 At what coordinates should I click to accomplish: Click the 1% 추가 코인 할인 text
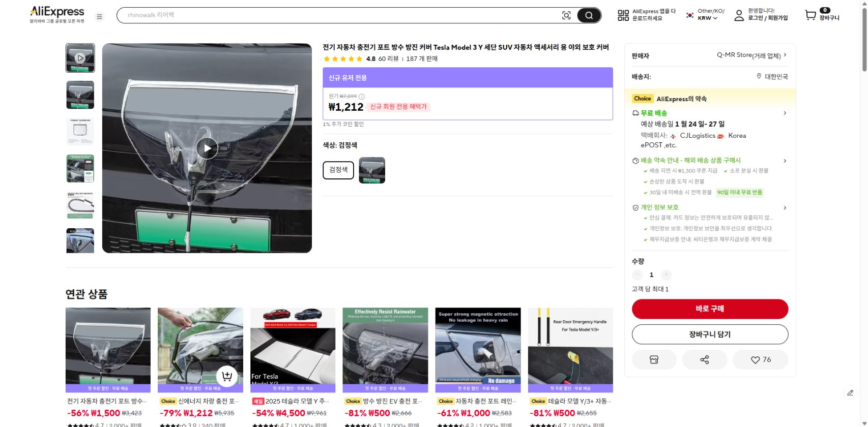click(x=343, y=124)
